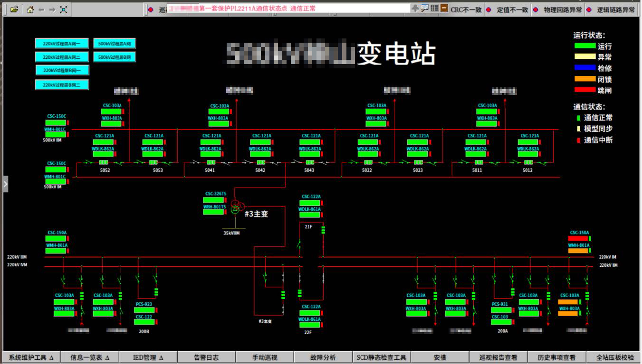Click the orange 闭锁 legend color swatch
The width and height of the screenshot is (642, 364).
coord(585,79)
